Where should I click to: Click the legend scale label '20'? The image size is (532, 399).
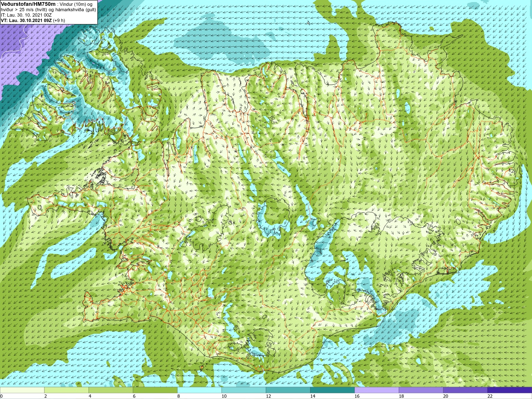tap(446, 396)
